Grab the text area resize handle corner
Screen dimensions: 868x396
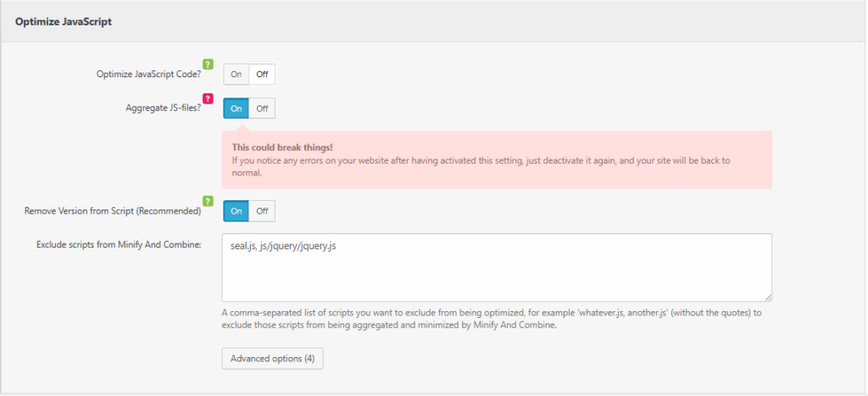tap(767, 297)
